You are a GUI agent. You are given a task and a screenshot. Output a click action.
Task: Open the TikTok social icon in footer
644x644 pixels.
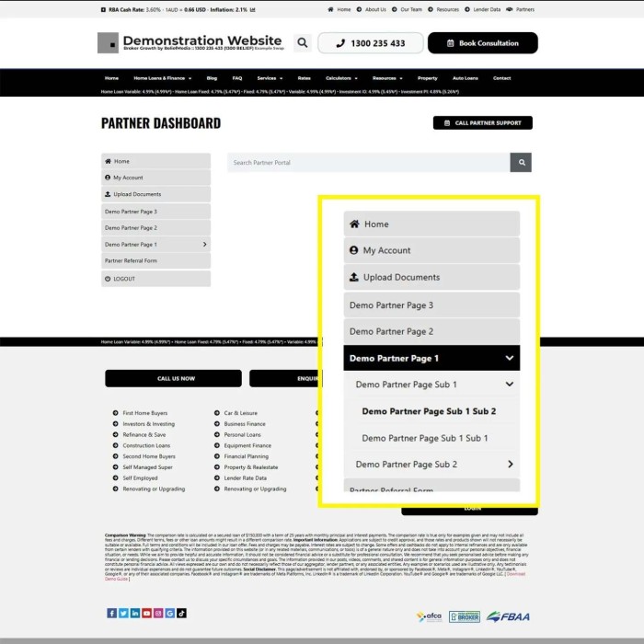(x=182, y=613)
